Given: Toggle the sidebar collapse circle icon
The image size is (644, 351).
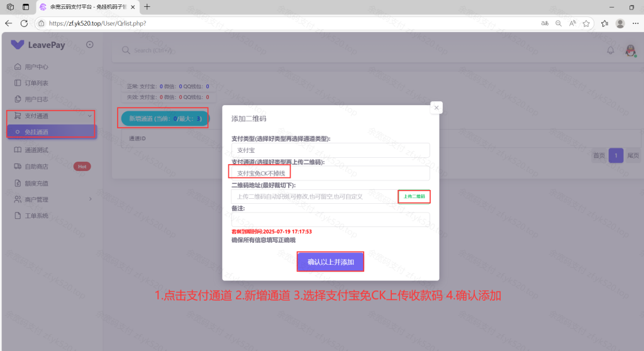Looking at the screenshot, I should [90, 45].
